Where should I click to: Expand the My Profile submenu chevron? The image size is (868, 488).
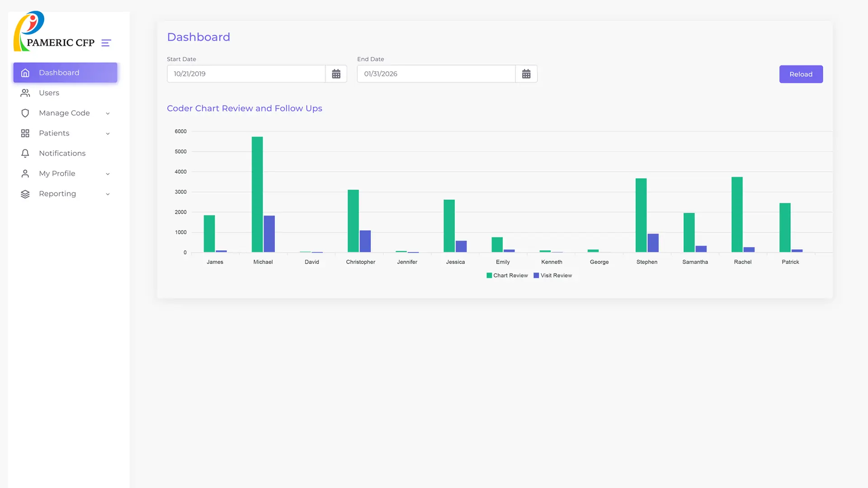pos(108,174)
